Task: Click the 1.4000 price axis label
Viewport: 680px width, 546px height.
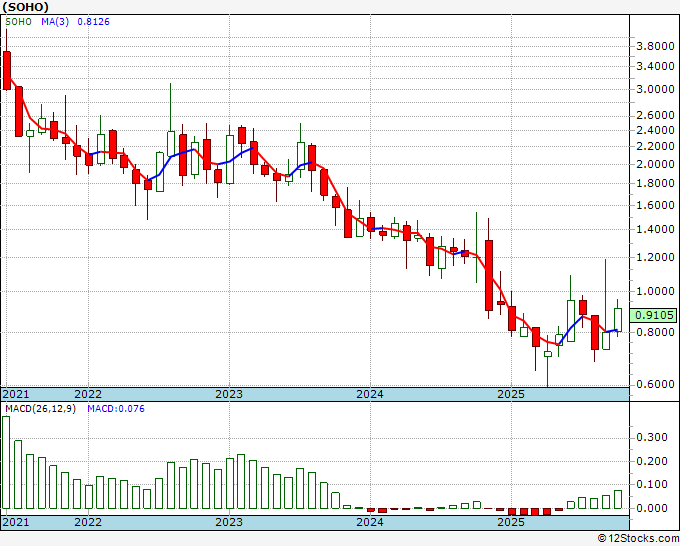Action: pyautogui.click(x=655, y=229)
